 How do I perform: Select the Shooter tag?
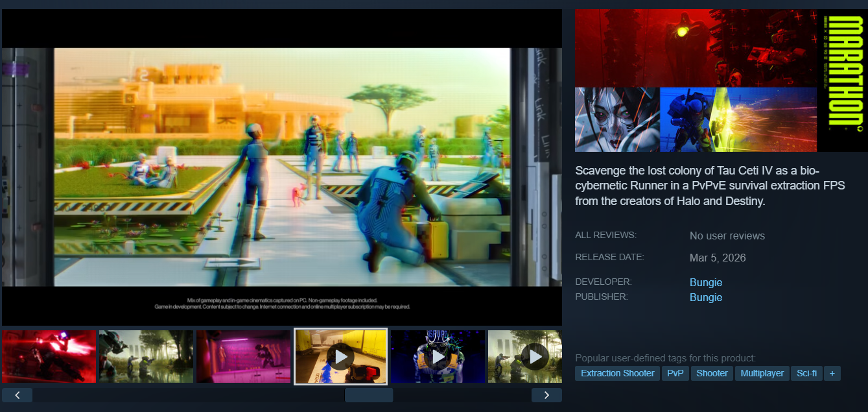[712, 373]
